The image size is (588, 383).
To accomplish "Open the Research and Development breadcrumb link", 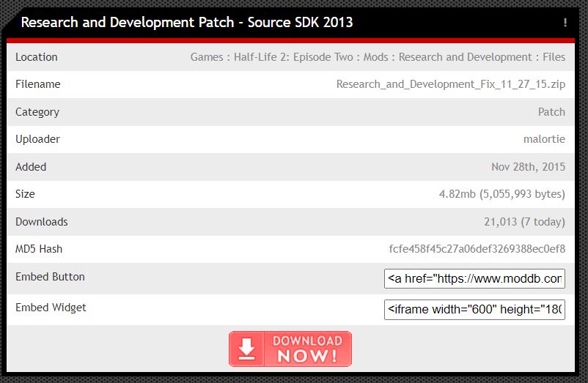I will tap(465, 57).
